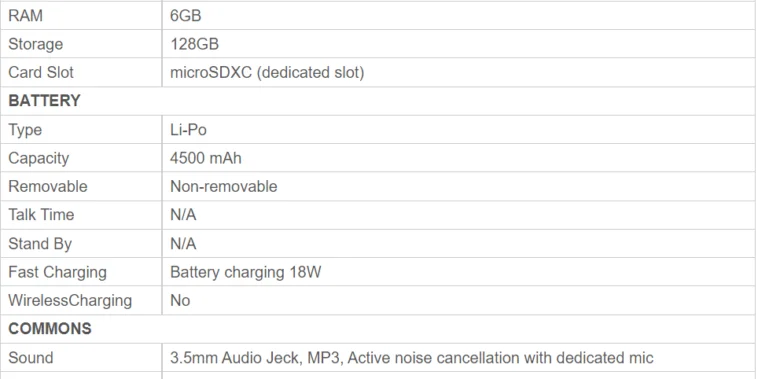Click the WirelessCharging label
This screenshot has height=379, width=758.
70,300
